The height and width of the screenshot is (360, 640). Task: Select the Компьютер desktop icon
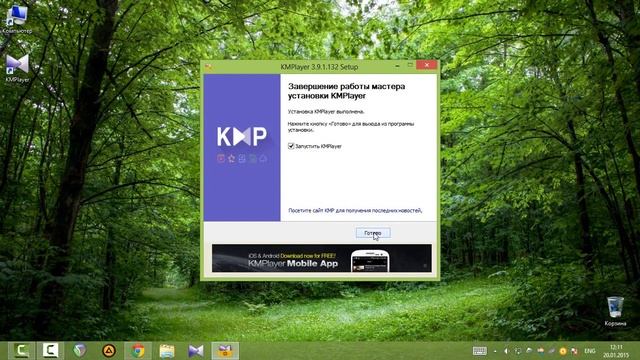pos(17,19)
